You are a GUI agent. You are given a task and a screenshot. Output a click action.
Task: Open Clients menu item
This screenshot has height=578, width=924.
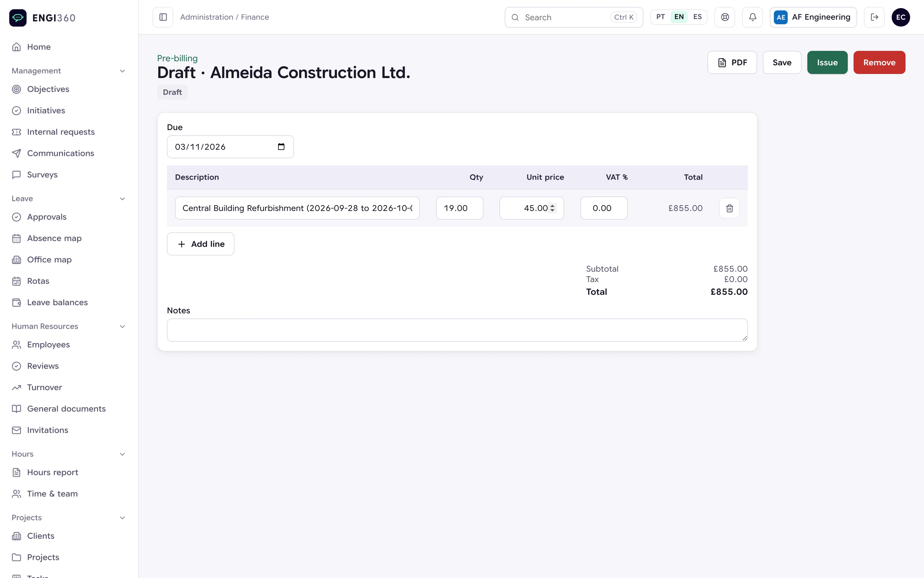click(69, 536)
